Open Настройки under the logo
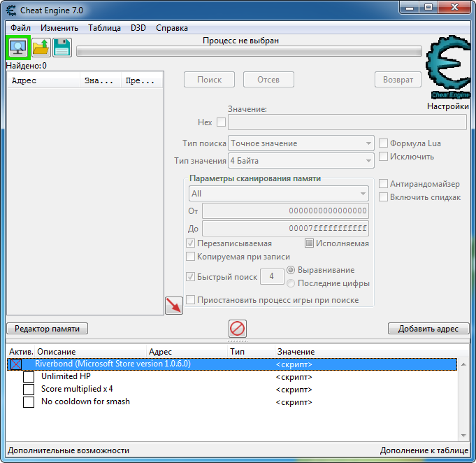The image size is (476, 463). tap(448, 106)
